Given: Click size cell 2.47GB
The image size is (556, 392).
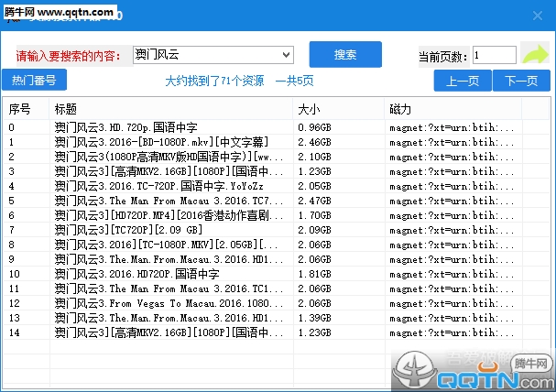Looking at the screenshot, I should 314,201.
